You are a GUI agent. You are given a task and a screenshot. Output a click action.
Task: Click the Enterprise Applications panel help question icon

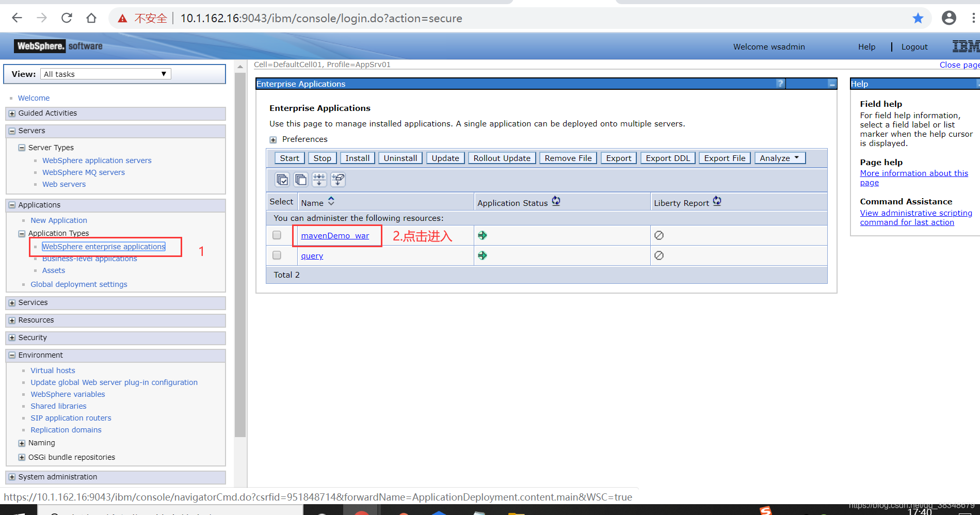coord(780,84)
